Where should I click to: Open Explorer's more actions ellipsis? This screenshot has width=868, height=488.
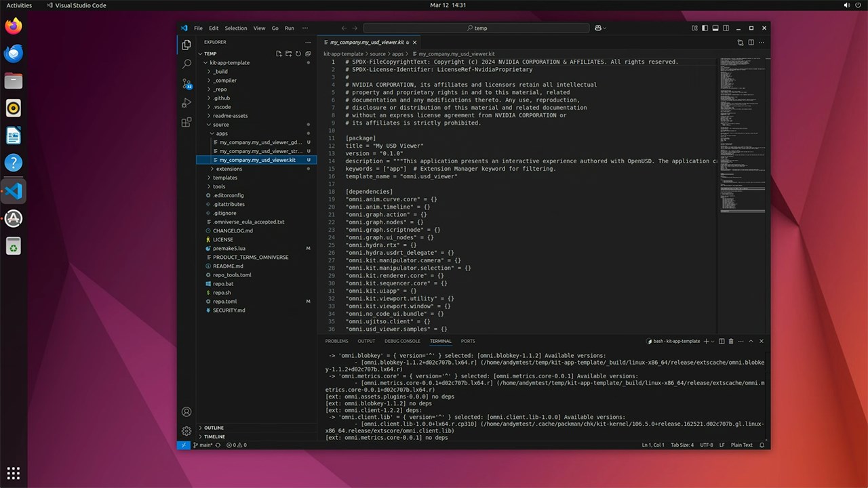tap(308, 42)
